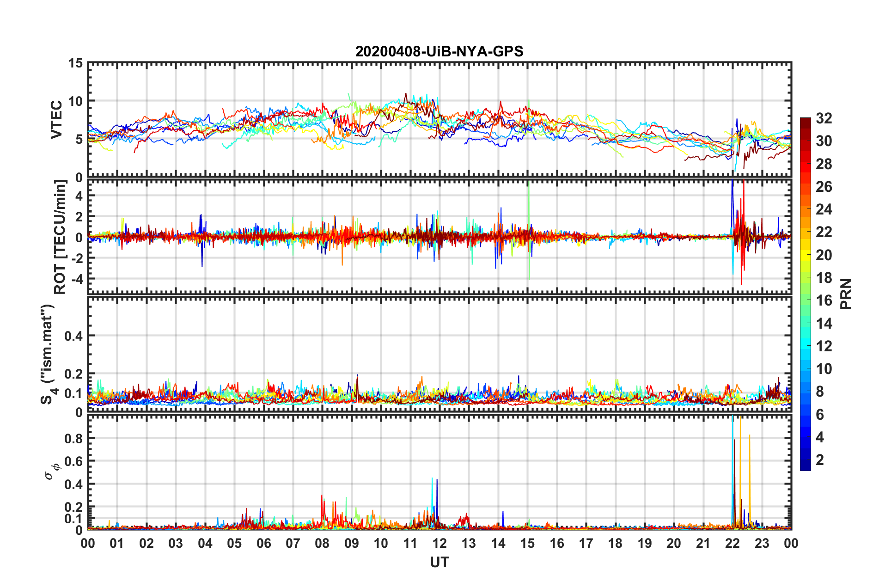Select the UT x-axis label
Viewport: 879px width, 588px height.
(439, 562)
